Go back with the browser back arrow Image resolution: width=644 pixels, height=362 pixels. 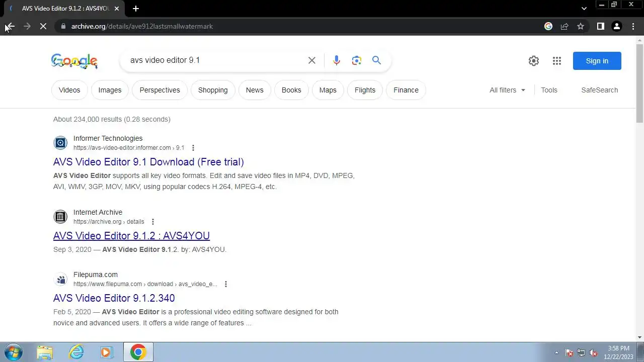(x=10, y=26)
